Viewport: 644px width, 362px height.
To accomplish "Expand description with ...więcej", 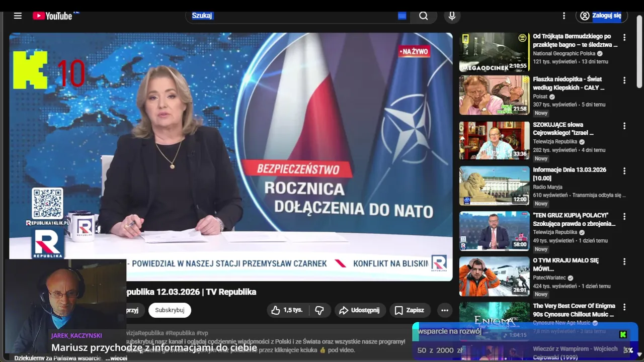I will coord(116,358).
